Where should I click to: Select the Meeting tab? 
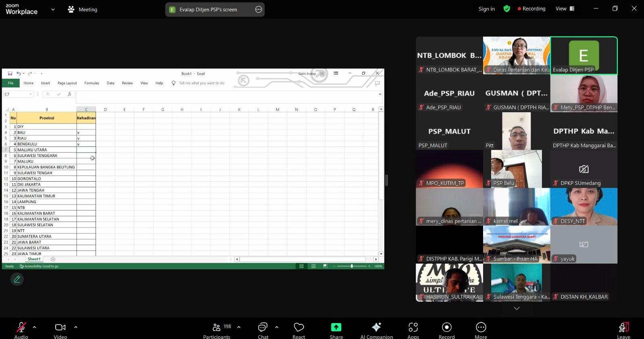(x=83, y=9)
